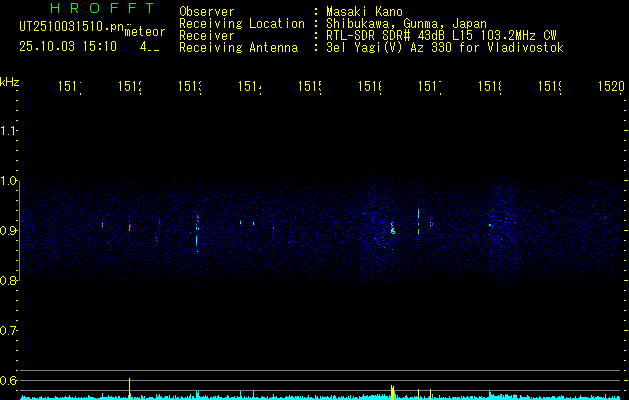This screenshot has height=400, width=629.
Task: Click the kHz axis unit label
Action: tap(10, 82)
